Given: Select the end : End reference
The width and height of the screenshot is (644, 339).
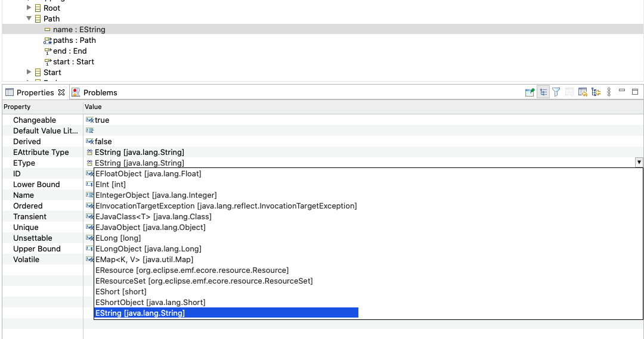Looking at the screenshot, I should click(70, 51).
